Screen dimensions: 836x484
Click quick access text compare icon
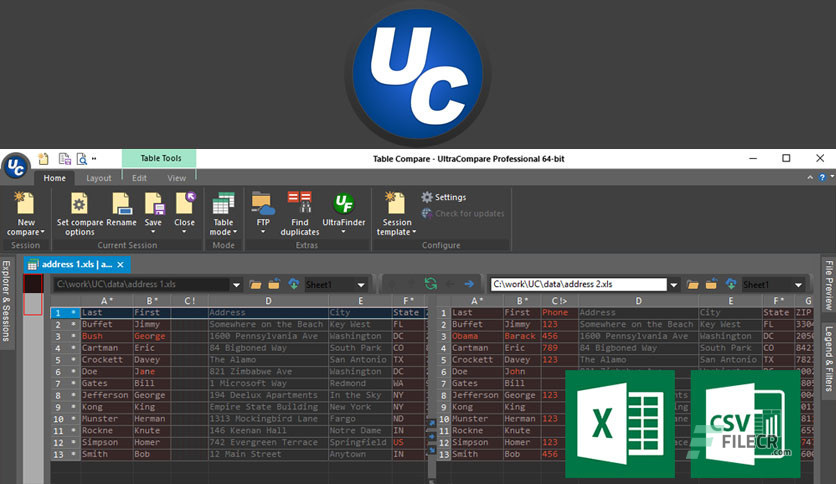point(65,159)
